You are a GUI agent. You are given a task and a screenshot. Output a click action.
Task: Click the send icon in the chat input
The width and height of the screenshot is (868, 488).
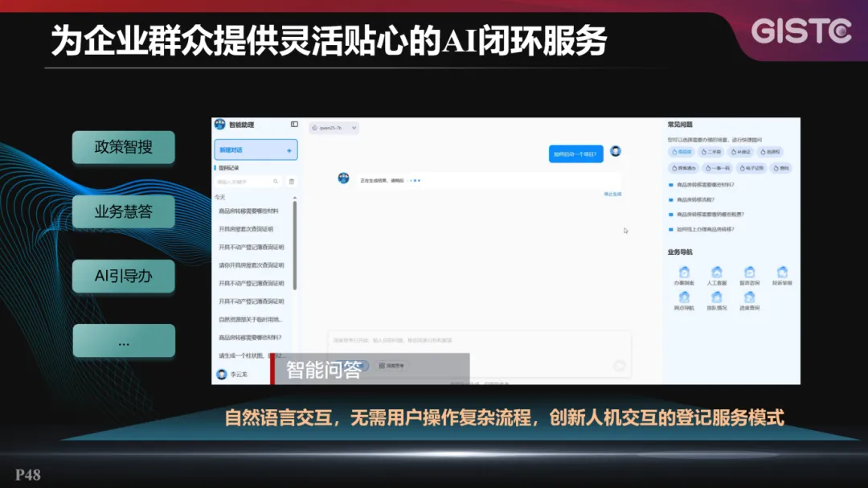tap(620, 366)
